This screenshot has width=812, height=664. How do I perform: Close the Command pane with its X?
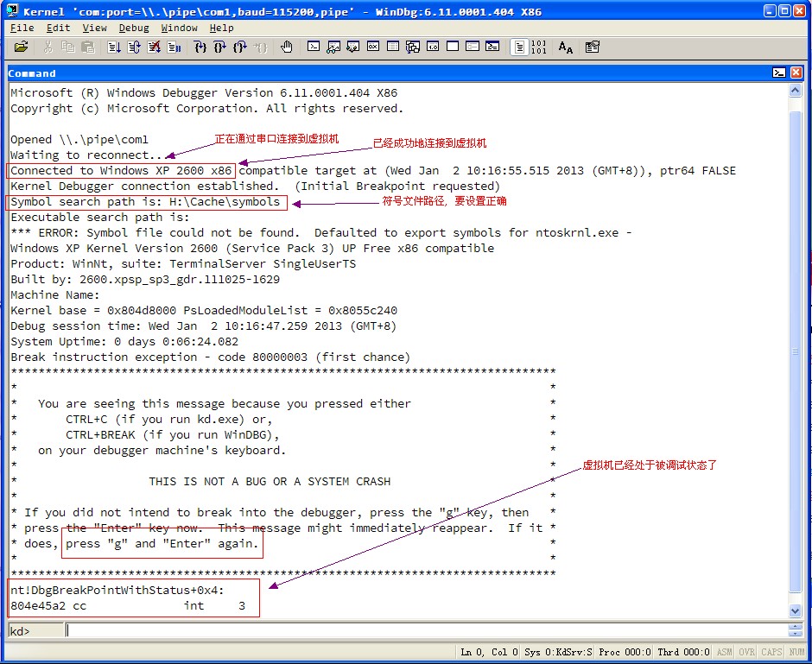[796, 73]
